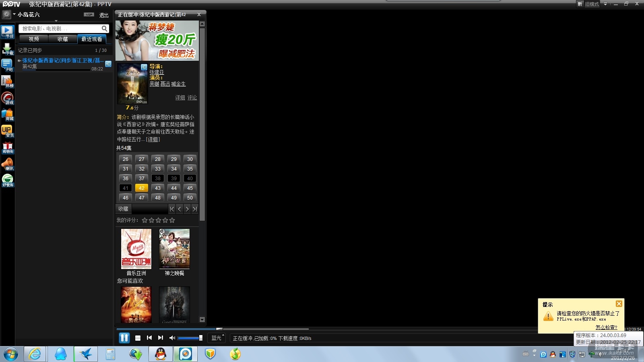644x362 pixels.
Task: Click the video progress seek bar handle
Action: (x=219, y=329)
